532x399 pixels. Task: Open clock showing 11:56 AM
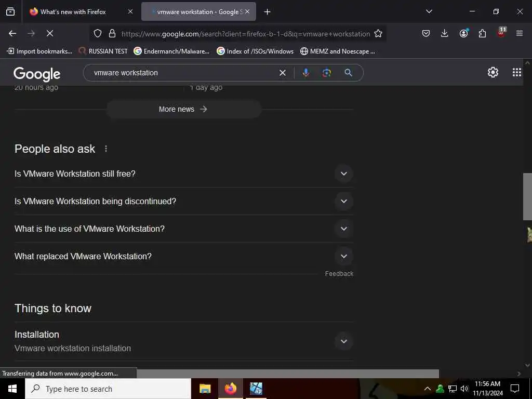click(487, 389)
